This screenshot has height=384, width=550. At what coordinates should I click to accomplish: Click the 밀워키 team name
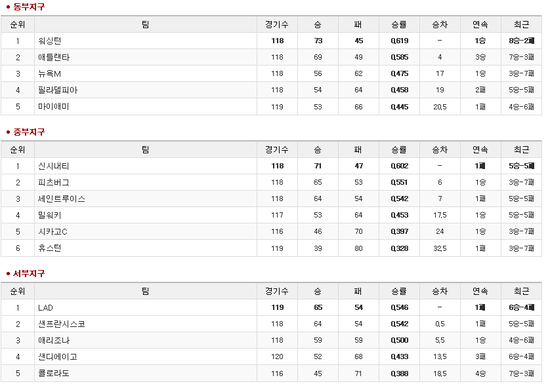[49, 215]
